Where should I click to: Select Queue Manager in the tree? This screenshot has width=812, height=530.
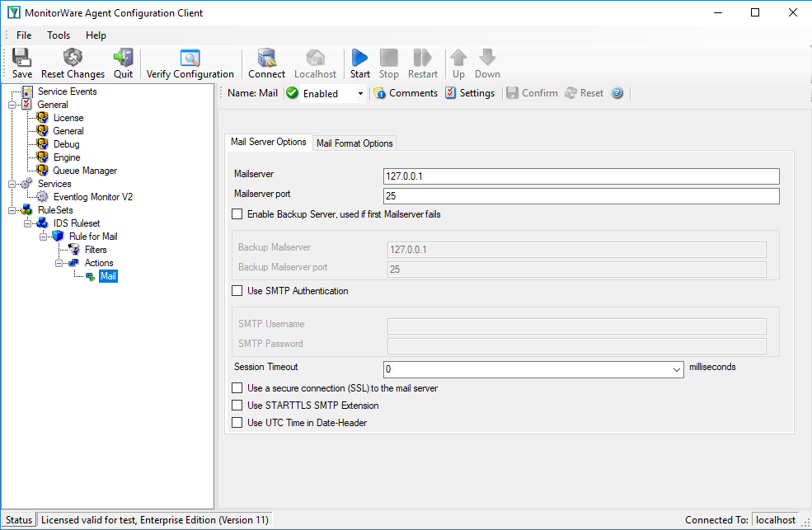click(85, 171)
